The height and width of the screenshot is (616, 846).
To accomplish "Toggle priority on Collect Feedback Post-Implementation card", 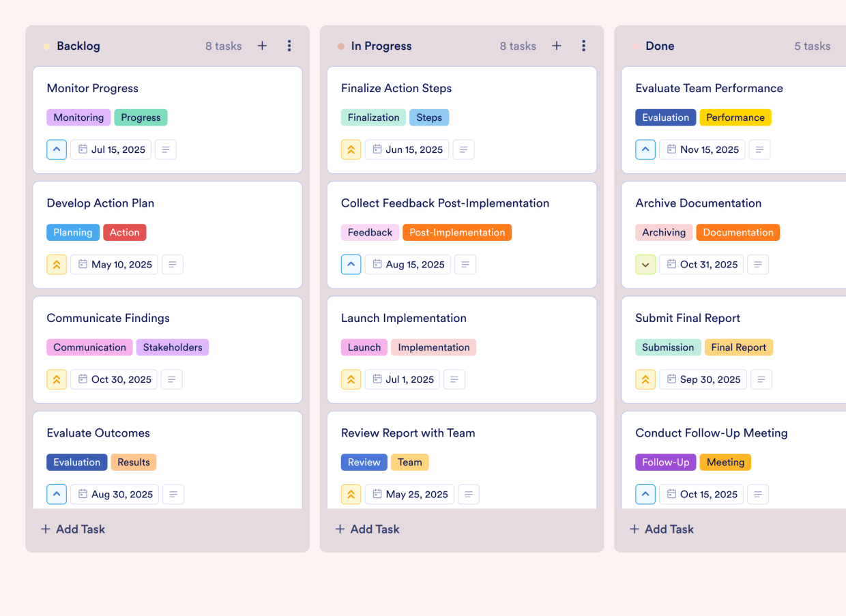I will point(351,264).
